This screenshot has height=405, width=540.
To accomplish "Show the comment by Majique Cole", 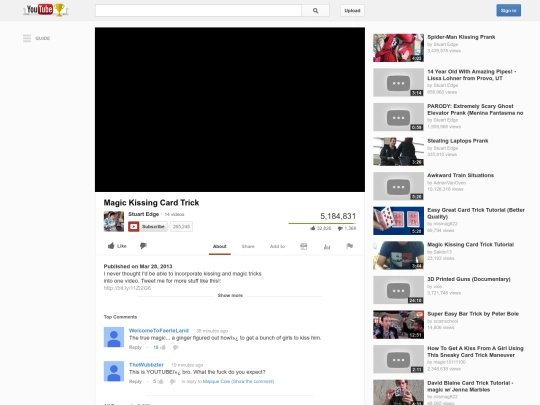I will click(238, 381).
